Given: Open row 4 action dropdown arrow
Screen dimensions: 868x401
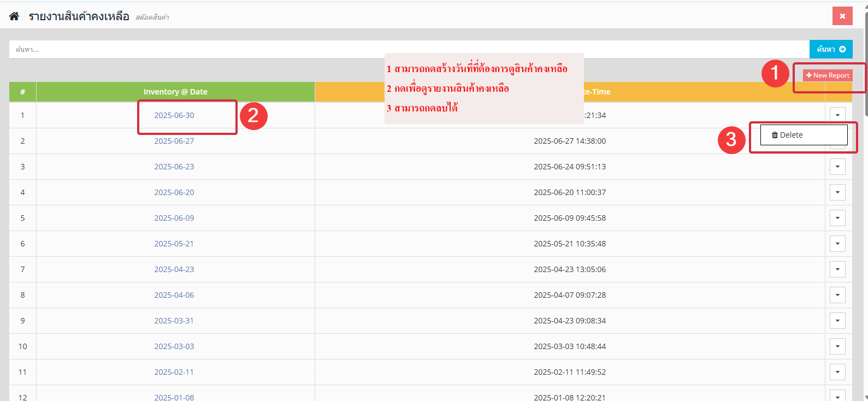Looking at the screenshot, I should 837,192.
